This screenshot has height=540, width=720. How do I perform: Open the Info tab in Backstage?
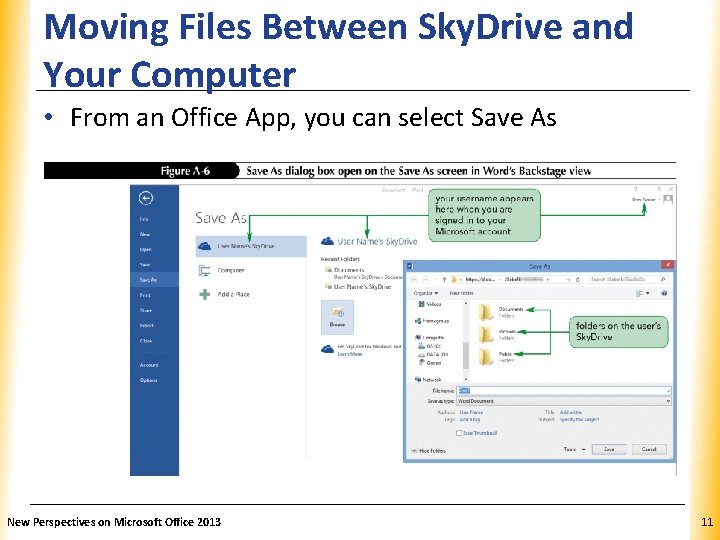coord(145,219)
